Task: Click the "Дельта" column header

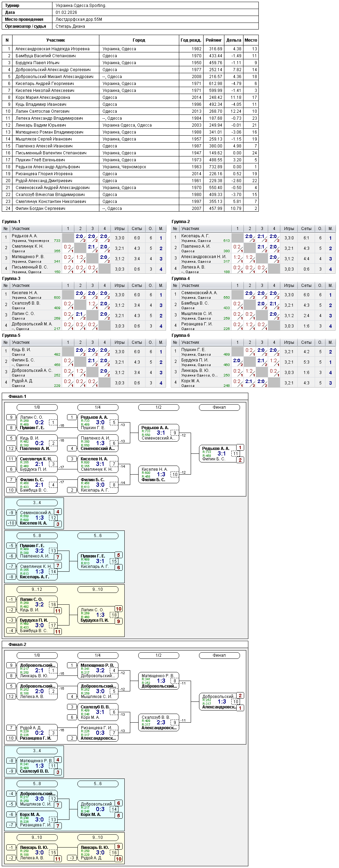Action: (234, 40)
